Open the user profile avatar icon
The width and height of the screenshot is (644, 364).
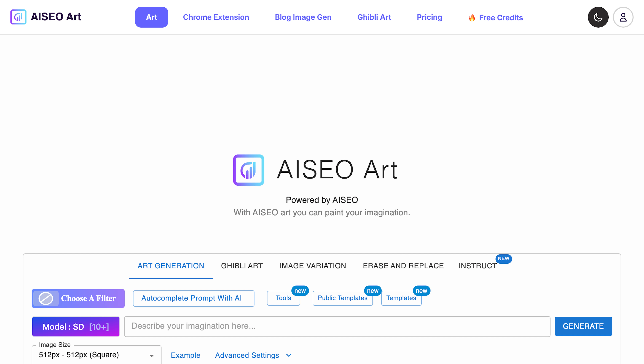click(x=623, y=17)
